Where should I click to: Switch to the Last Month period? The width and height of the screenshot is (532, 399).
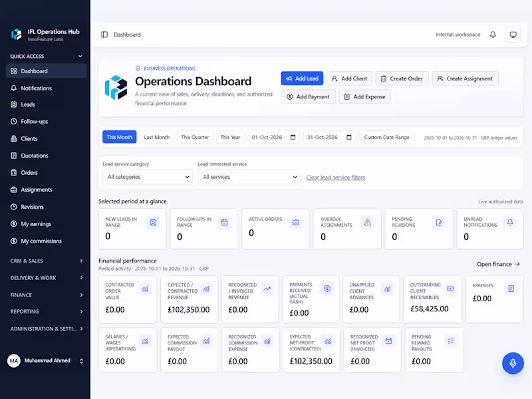coord(157,137)
